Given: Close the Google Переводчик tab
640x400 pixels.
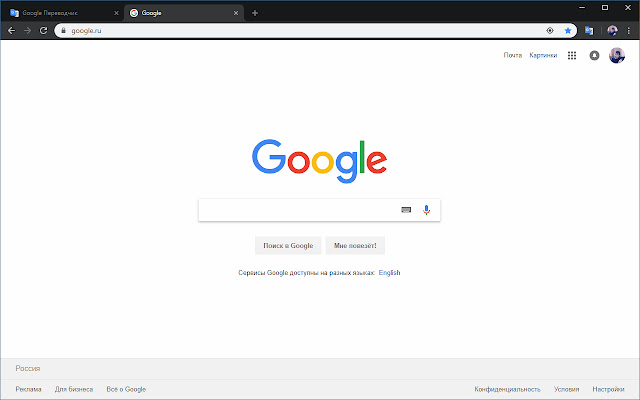Looking at the screenshot, I should click(116, 13).
